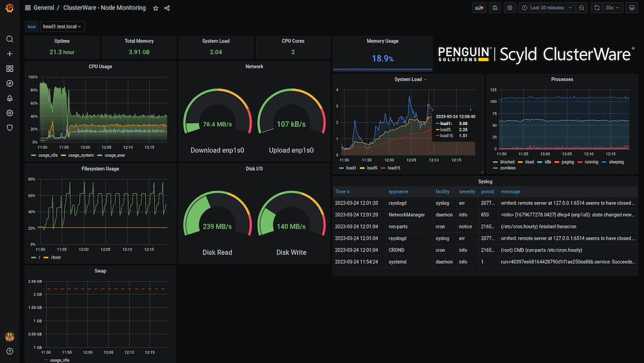644x363 pixels.
Task: Open the search dashboards icon
Action: click(10, 39)
